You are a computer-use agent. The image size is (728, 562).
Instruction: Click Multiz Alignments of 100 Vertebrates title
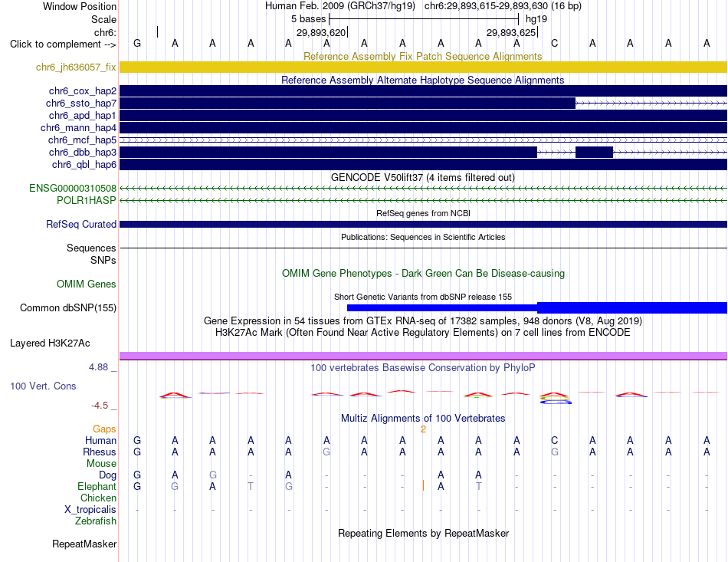[x=423, y=418]
